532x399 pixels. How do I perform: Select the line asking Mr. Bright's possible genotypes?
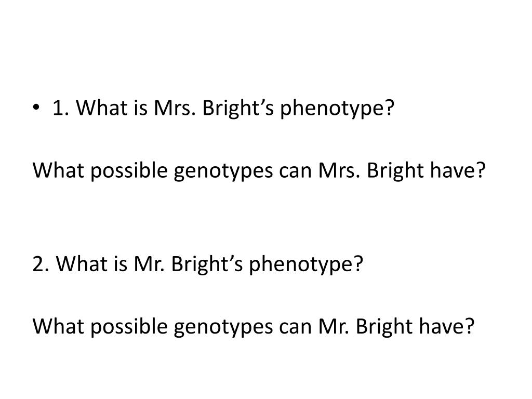[254, 327]
